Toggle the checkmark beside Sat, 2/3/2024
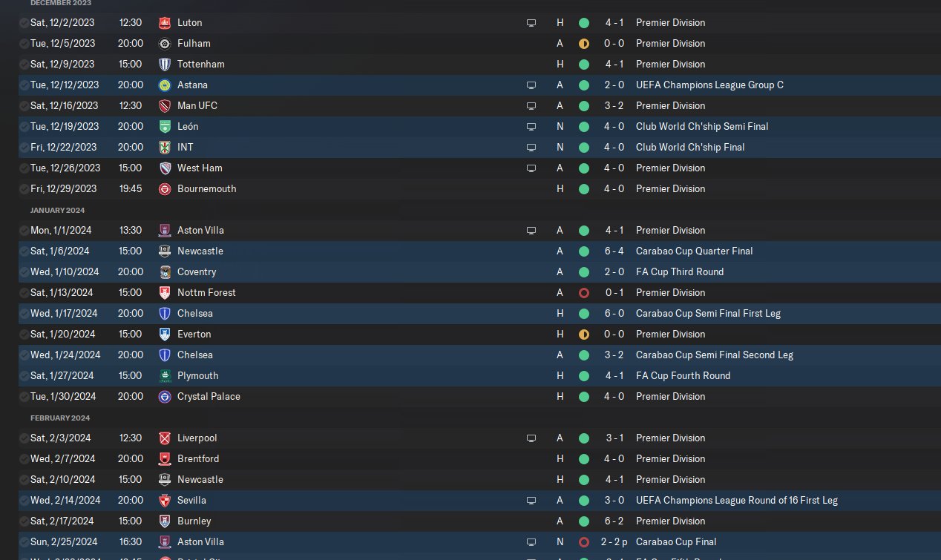 [24, 438]
